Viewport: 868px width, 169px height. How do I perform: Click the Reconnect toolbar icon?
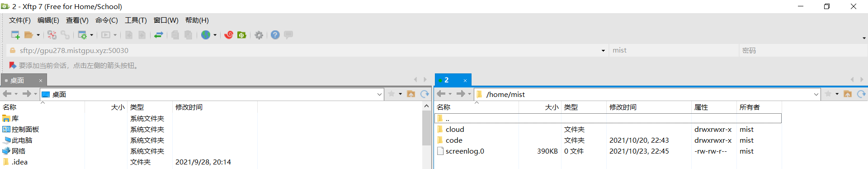pos(52,35)
